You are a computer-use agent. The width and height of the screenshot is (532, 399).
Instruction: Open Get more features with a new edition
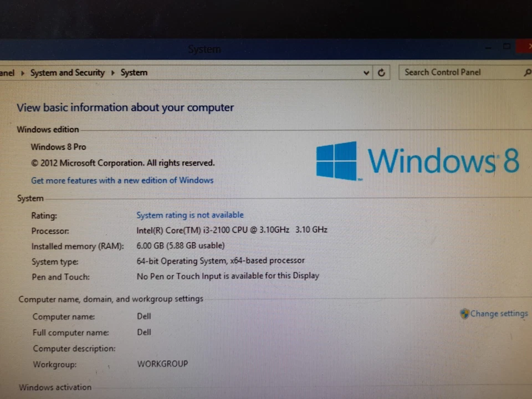tap(122, 180)
